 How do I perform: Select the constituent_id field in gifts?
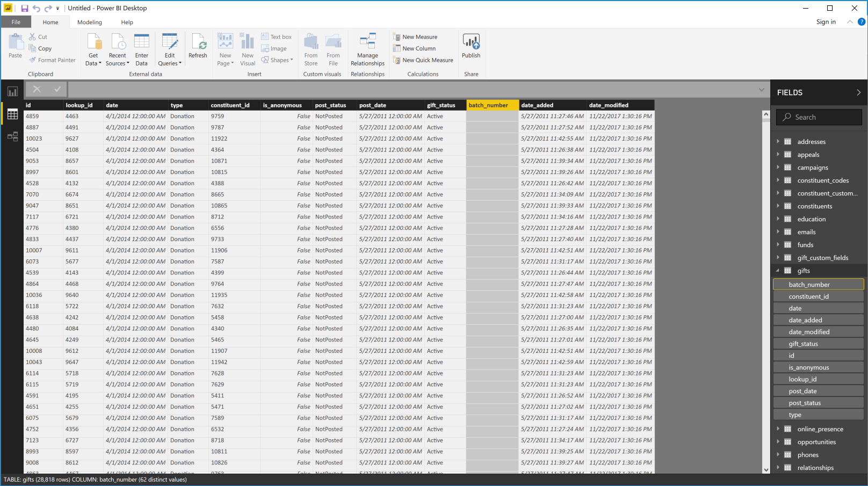(x=818, y=296)
